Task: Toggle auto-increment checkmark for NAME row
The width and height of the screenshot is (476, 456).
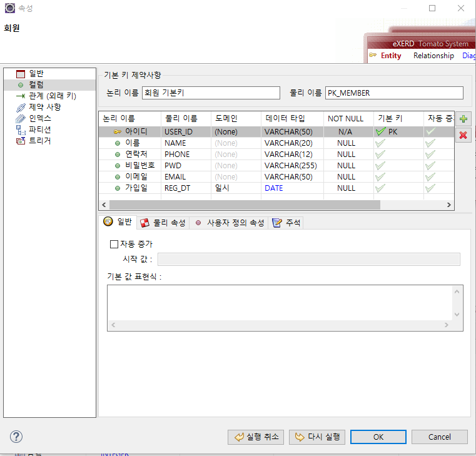Action: click(430, 143)
